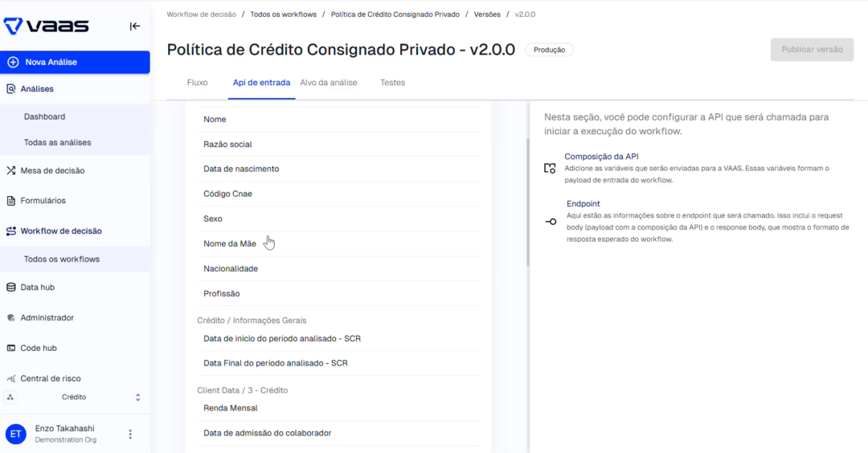Click the Nova Análise plus icon

(13, 62)
